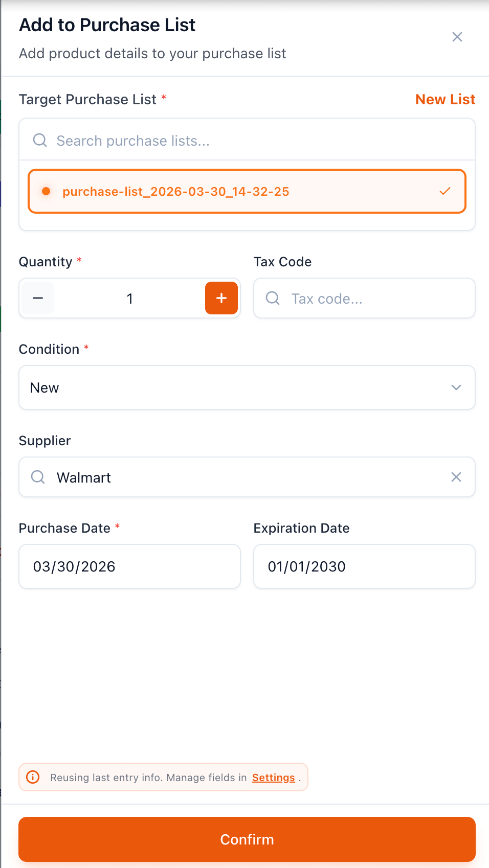
Task: Dismiss the Add to Purchase List dialog
Action: coord(457,37)
